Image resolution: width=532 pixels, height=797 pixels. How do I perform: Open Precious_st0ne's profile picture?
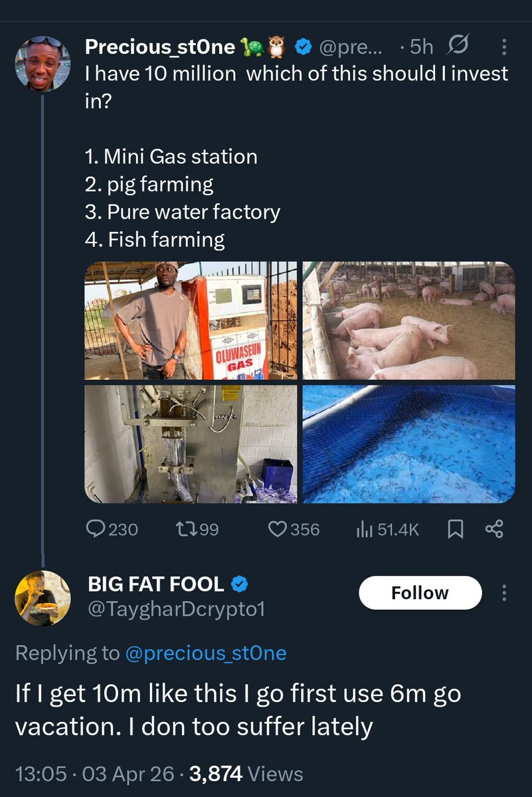click(43, 64)
